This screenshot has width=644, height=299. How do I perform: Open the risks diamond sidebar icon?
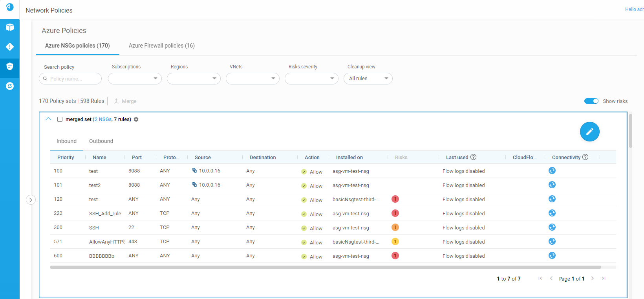coord(10,47)
